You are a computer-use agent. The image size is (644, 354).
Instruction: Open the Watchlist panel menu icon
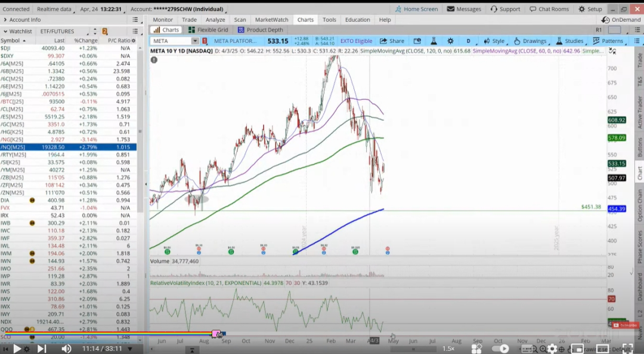pos(135,31)
